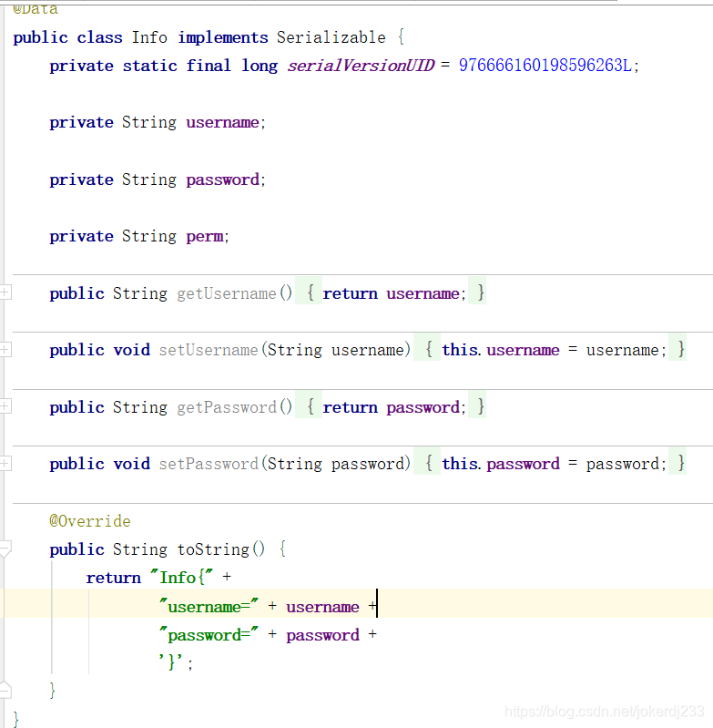This screenshot has height=728, width=713.
Task: Click the perm field declaration
Action: tap(204, 236)
